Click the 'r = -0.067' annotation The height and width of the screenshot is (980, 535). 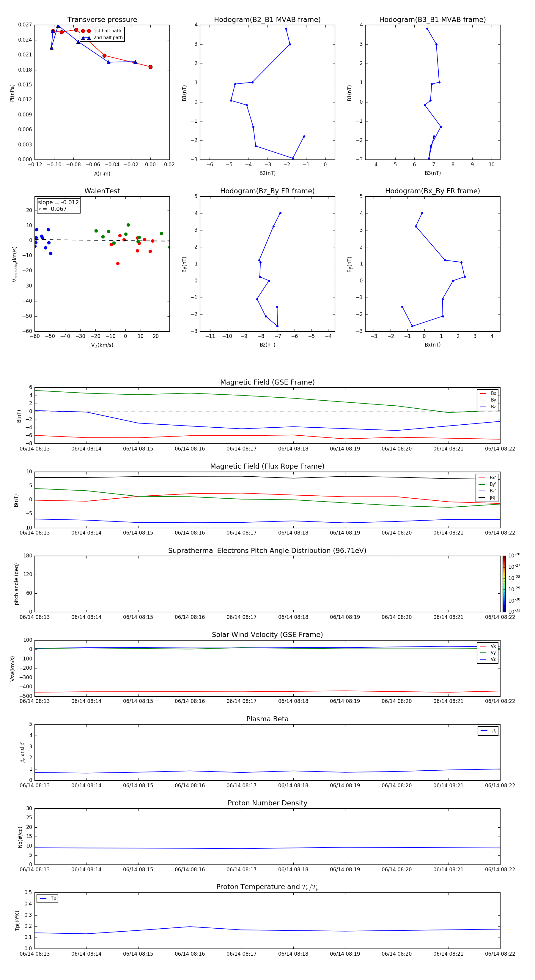coord(53,209)
